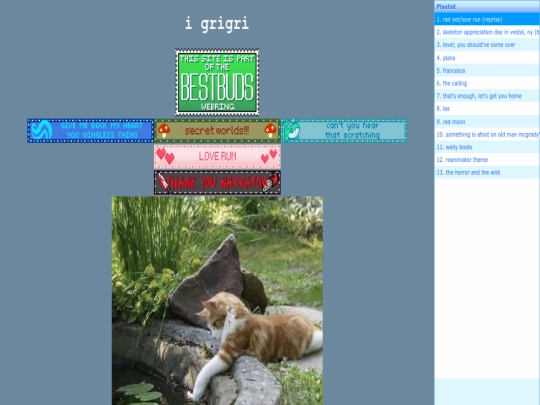540x405 pixels.
Task: Click the "i grigri" page title
Action: click(x=217, y=23)
